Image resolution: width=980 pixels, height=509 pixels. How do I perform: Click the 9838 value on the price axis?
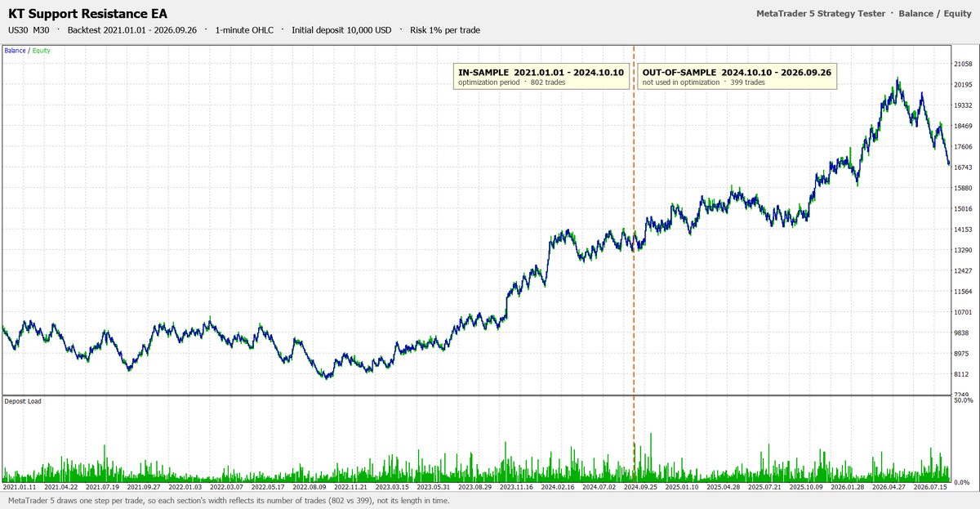click(x=962, y=333)
